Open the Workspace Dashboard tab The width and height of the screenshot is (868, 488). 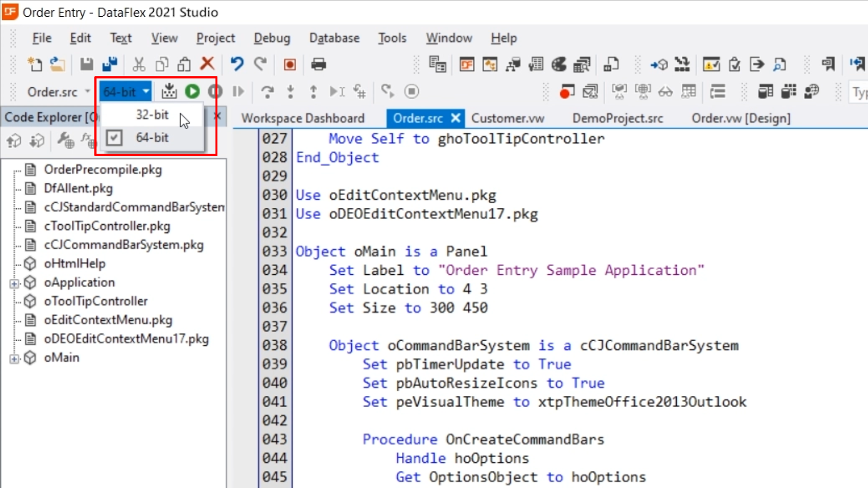302,118
